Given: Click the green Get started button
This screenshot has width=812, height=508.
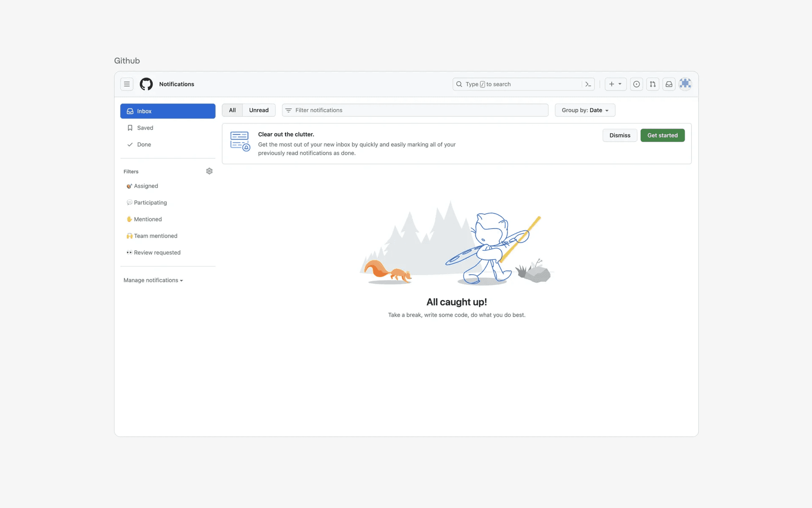Looking at the screenshot, I should point(662,135).
